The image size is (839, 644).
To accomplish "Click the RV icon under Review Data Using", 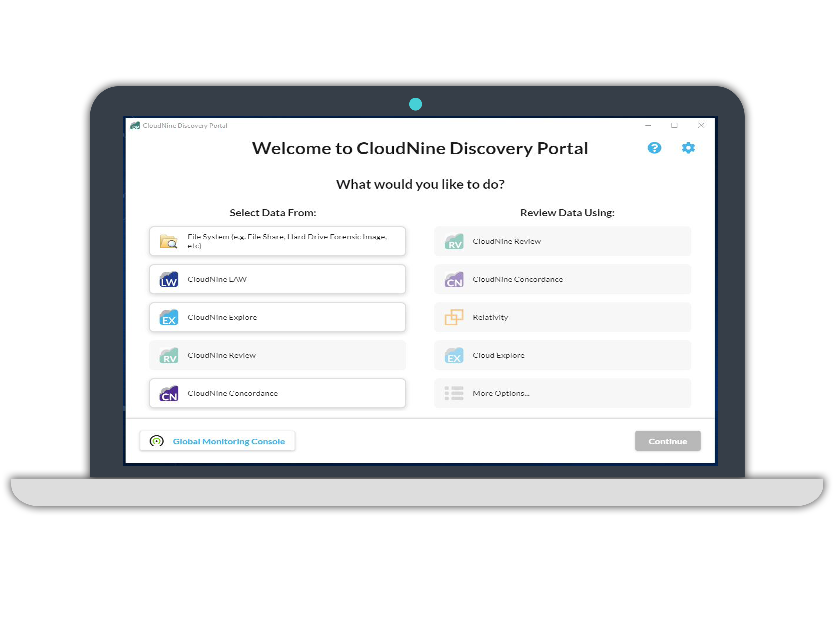I will tap(454, 241).
